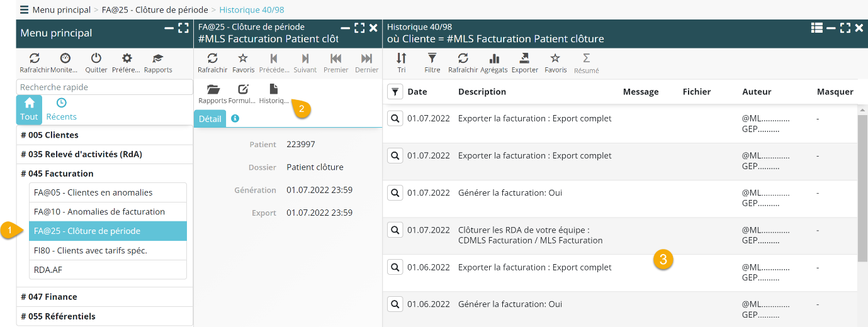
Task: Open the Filtre funnel tool
Action: tap(432, 58)
